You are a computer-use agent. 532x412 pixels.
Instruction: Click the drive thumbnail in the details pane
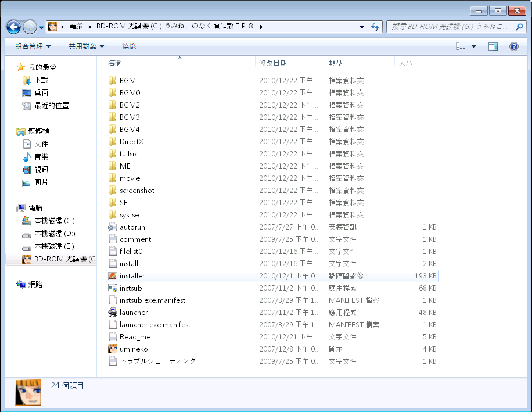[28, 392]
